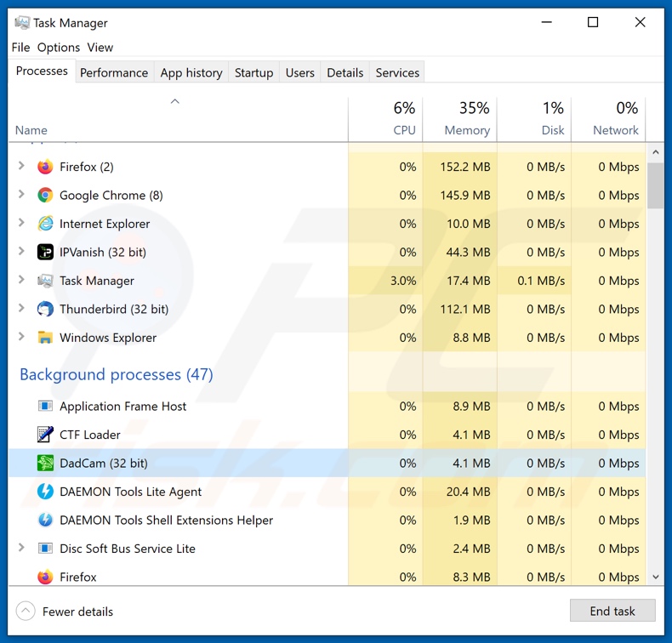Toggle sort order via Name column arrow

click(175, 101)
